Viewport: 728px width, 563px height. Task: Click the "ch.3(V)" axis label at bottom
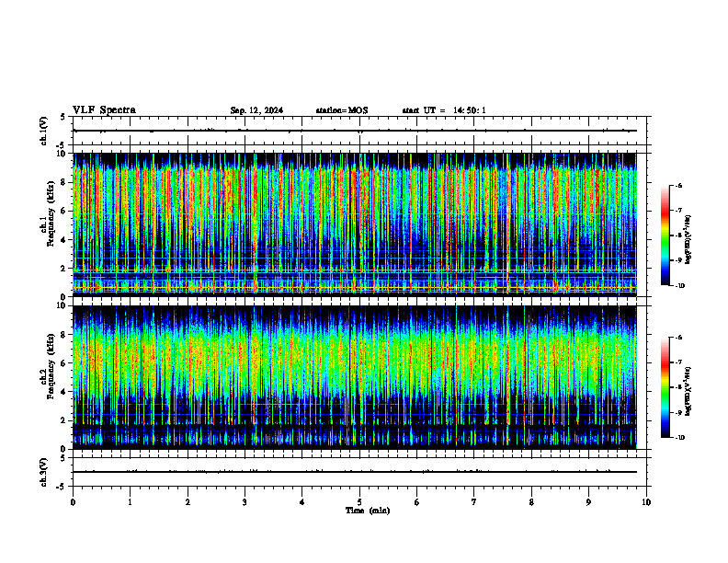pos(44,472)
